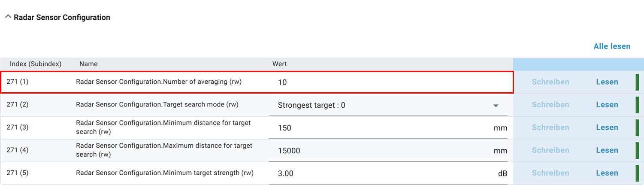Click the green status bar of row 271 (1)
The image size is (644, 185).
coord(637,82)
